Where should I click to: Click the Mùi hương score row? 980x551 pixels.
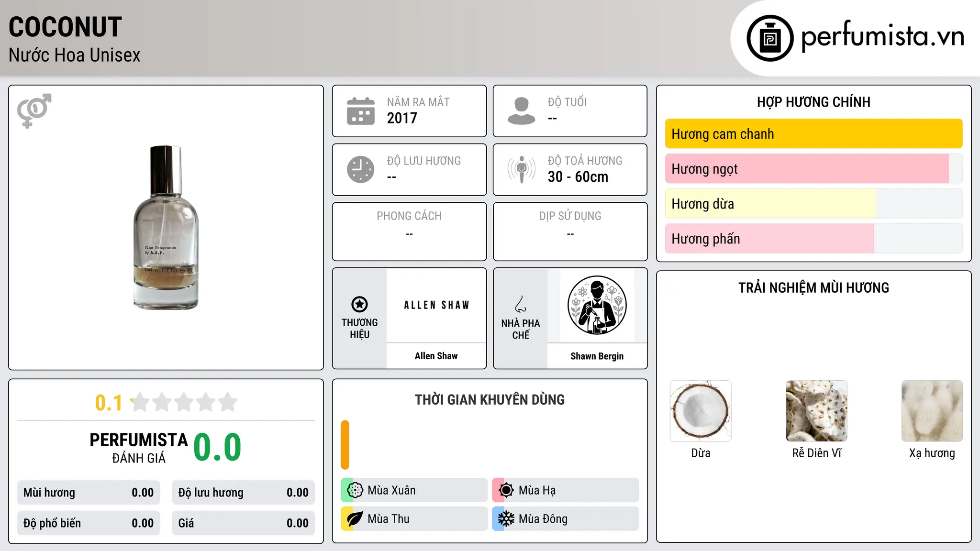89,493
